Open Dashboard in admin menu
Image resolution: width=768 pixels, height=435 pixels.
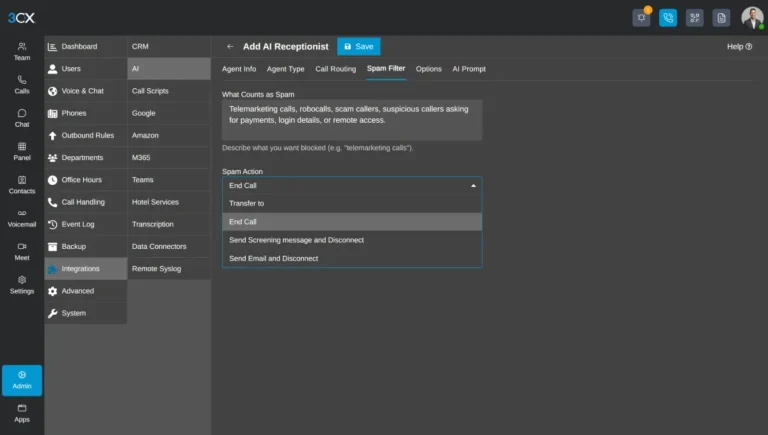click(86, 47)
